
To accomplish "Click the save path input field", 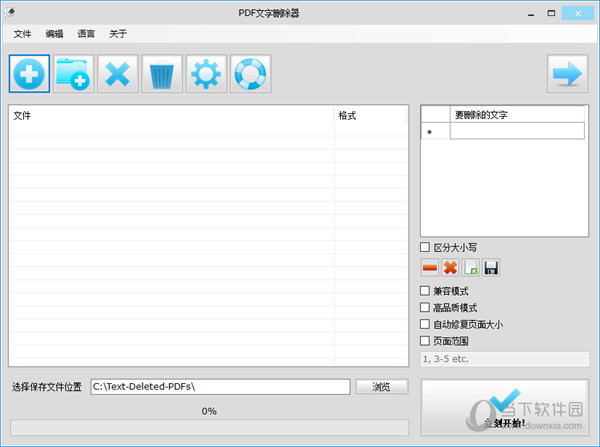I will (220, 387).
